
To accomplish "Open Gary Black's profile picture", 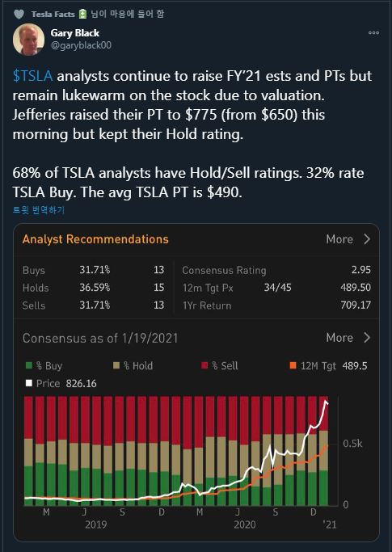I will (28, 40).
